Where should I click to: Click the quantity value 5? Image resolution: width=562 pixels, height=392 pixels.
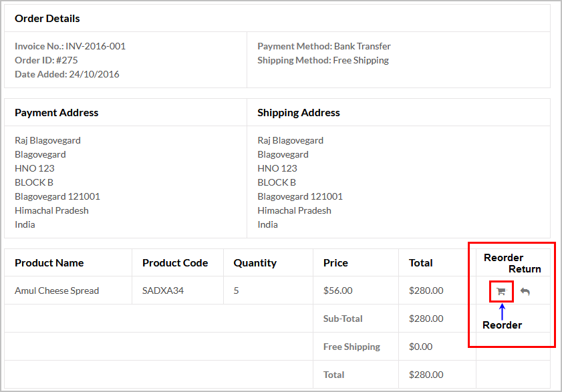236,290
